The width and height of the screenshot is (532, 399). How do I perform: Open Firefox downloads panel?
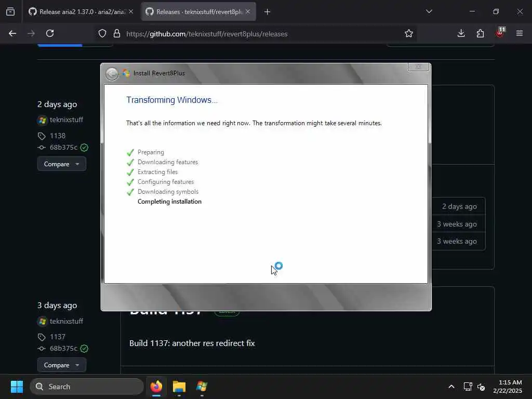coord(461,33)
